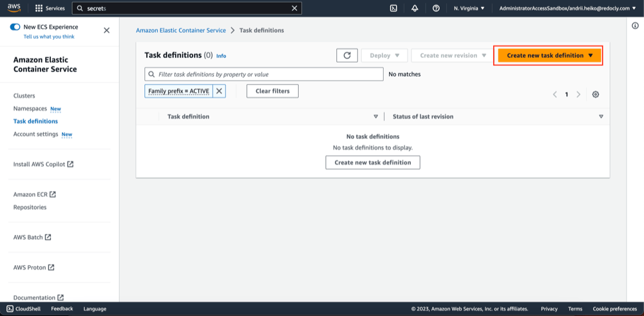644x316 pixels.
Task: Refresh the task definitions list
Action: click(347, 55)
